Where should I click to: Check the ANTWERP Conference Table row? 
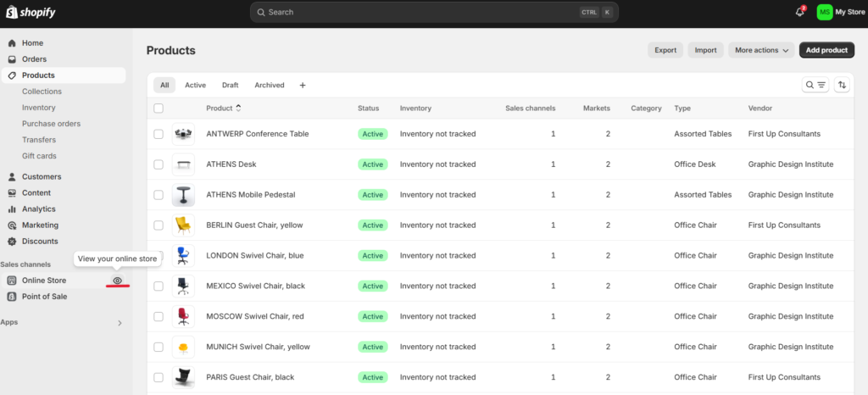[159, 134]
